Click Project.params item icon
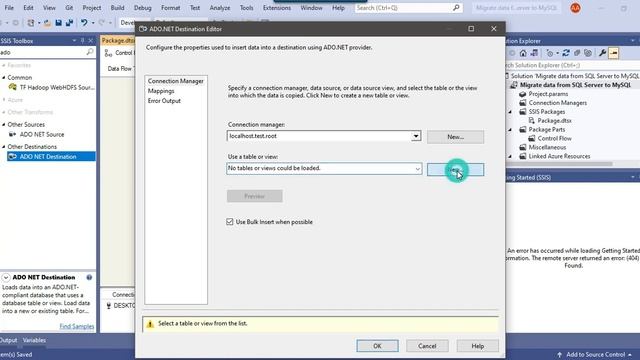The image size is (640, 360). (522, 94)
